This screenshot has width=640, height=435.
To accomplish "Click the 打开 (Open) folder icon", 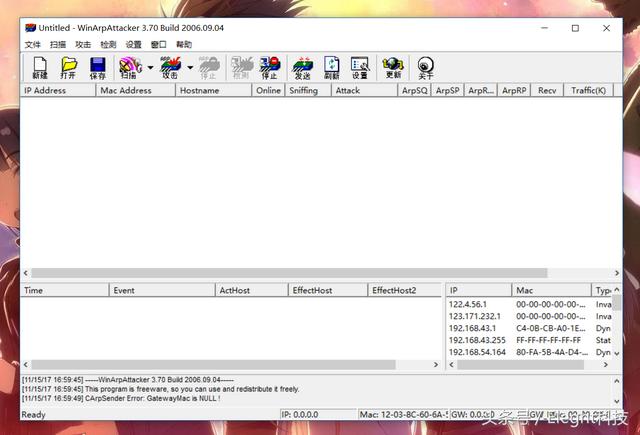I will coord(68,68).
